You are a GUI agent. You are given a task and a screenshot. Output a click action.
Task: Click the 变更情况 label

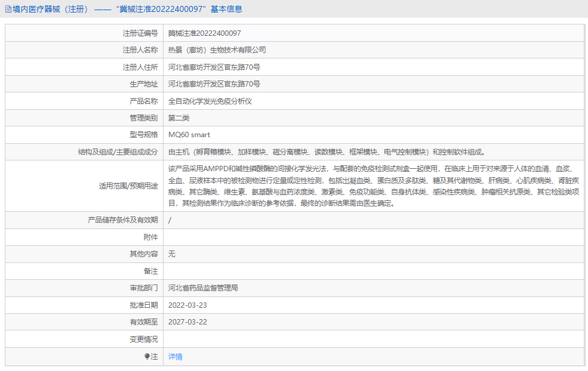[144, 339]
